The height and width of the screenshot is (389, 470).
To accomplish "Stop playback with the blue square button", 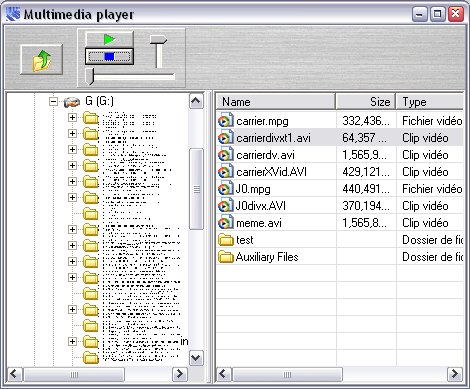I will [x=109, y=56].
